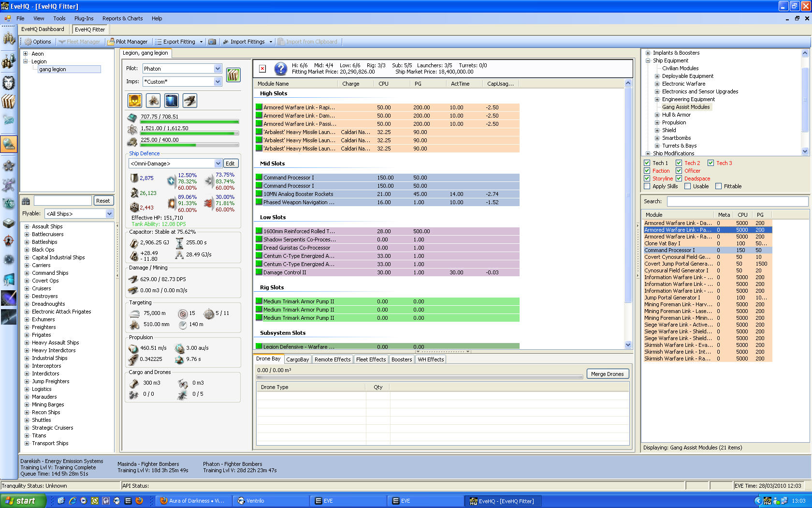The image size is (812, 508).
Task: Click the Start button
Action: (x=23, y=501)
